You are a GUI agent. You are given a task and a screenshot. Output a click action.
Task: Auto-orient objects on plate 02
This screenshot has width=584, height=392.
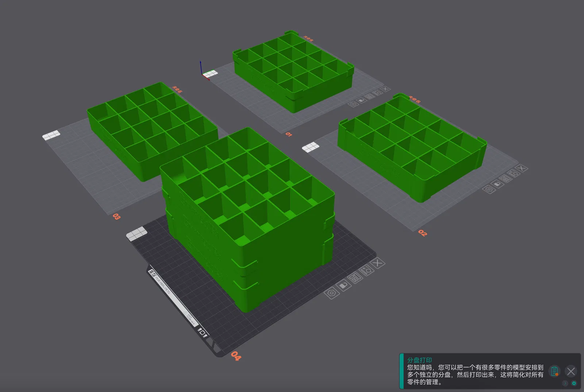(514, 173)
